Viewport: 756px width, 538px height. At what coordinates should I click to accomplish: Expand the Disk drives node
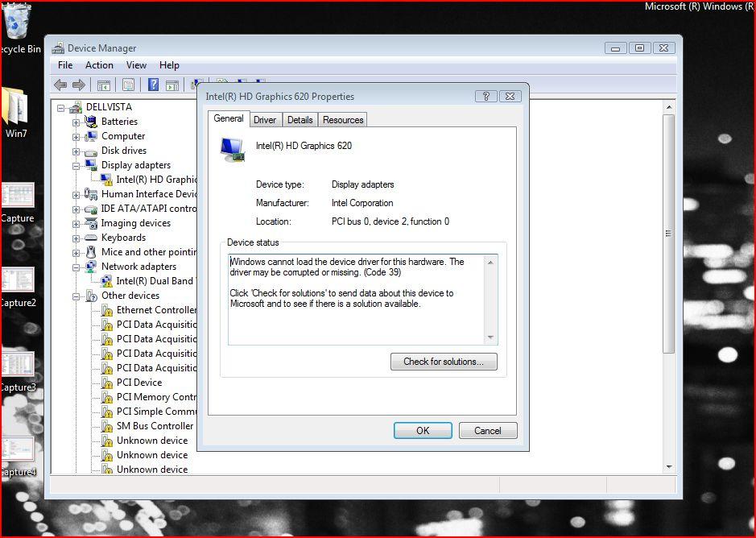coord(76,151)
